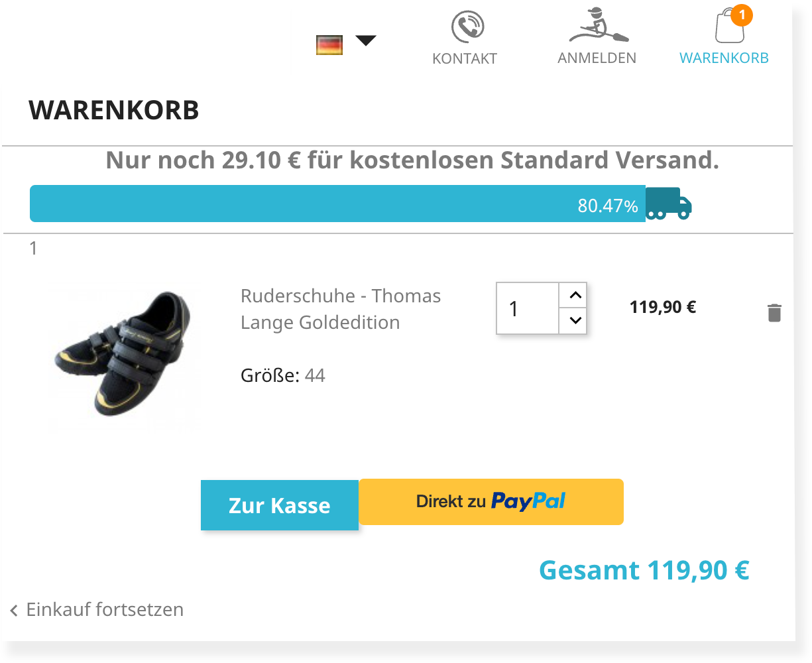
Task: Decrease quantity with the down arrow
Action: [x=575, y=321]
